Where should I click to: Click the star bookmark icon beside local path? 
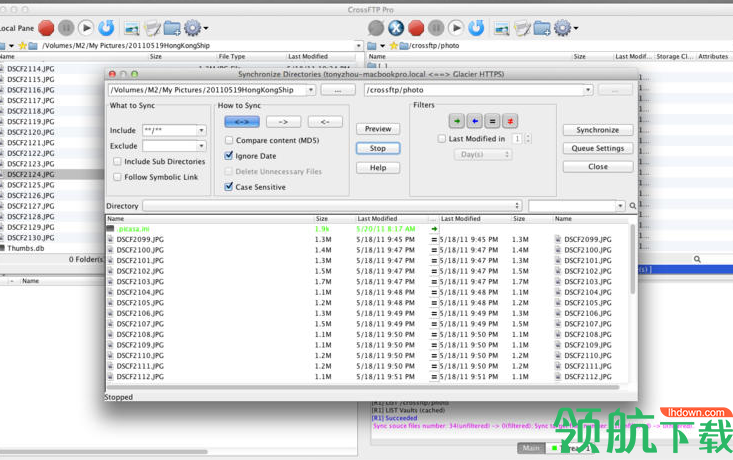pos(22,46)
